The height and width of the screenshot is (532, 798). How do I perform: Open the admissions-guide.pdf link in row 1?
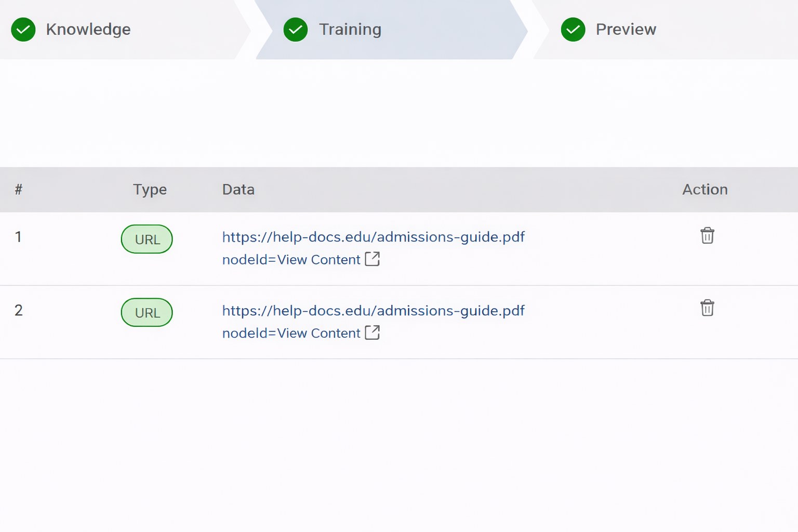tap(373, 237)
